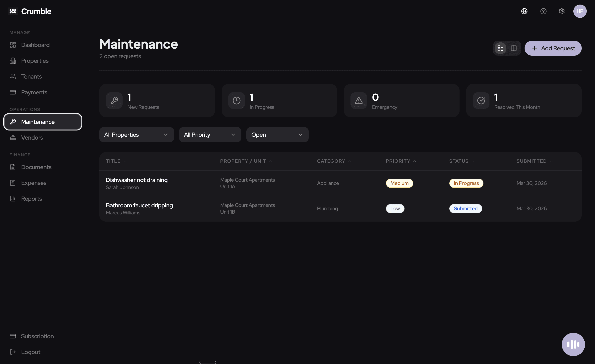Click Logout in the sidebar
The image size is (595, 364).
point(30,352)
